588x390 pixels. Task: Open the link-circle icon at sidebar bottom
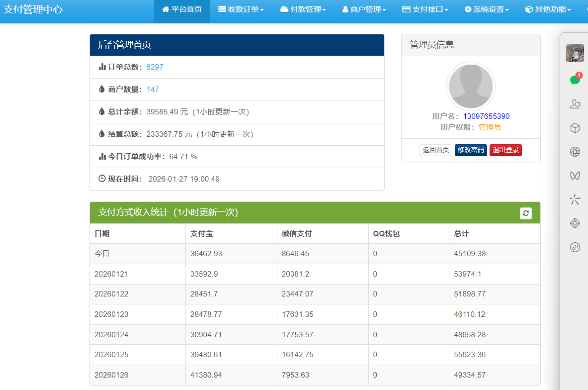pyautogui.click(x=575, y=247)
